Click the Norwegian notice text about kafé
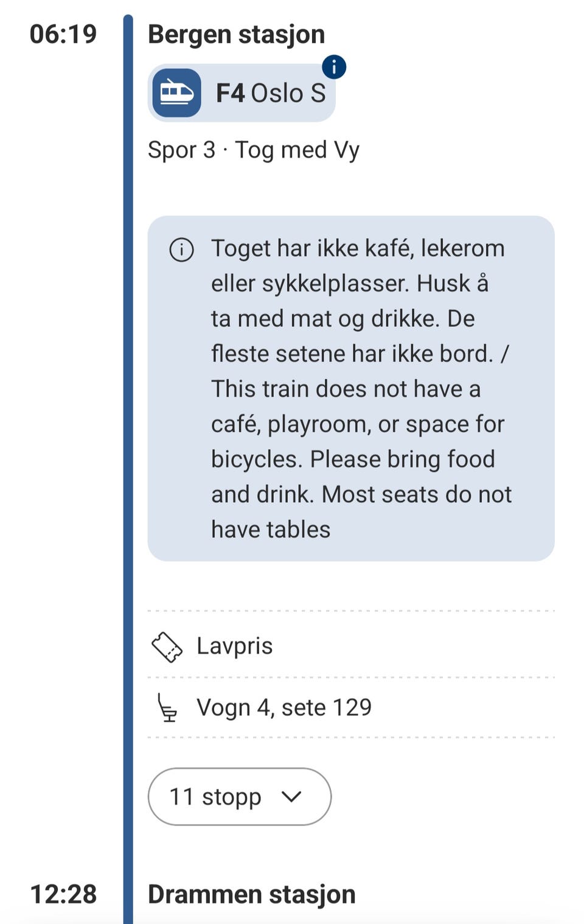 (x=360, y=301)
